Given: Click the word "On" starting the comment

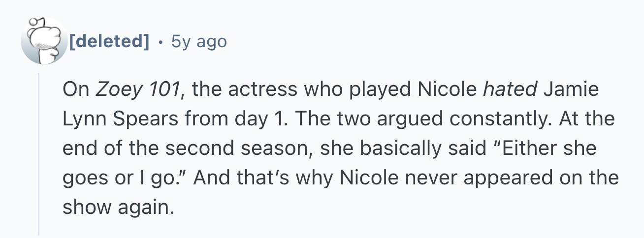Looking at the screenshot, I should [x=74, y=90].
